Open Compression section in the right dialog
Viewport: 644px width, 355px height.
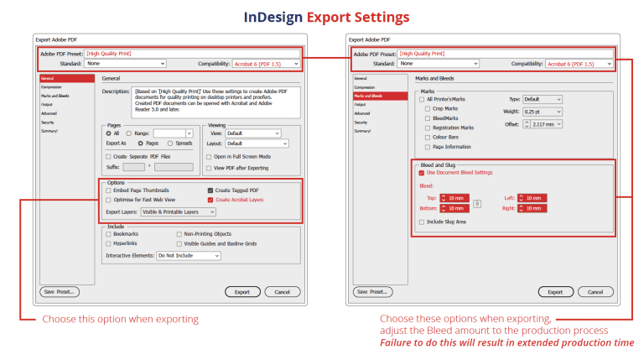tap(364, 87)
